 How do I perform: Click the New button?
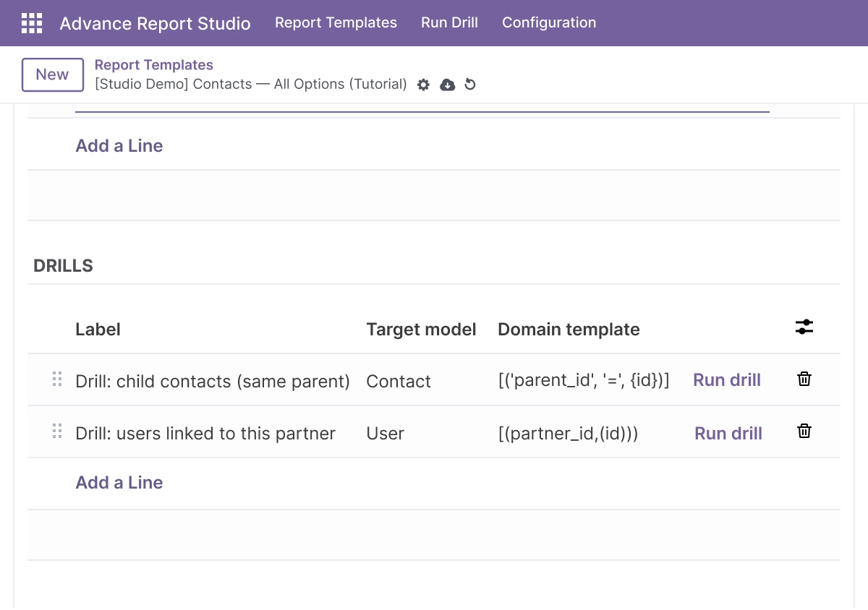(52, 74)
